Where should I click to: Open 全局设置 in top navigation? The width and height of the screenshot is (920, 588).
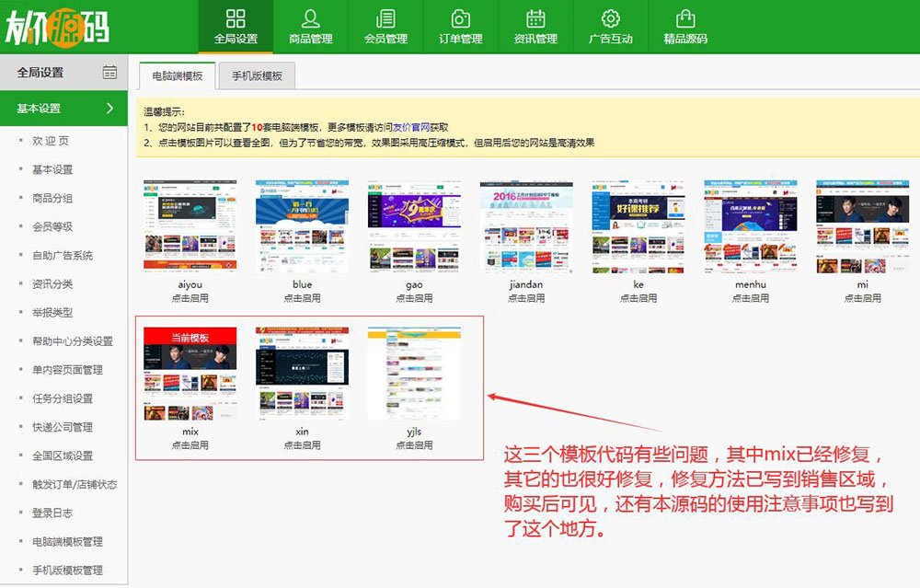(x=236, y=27)
